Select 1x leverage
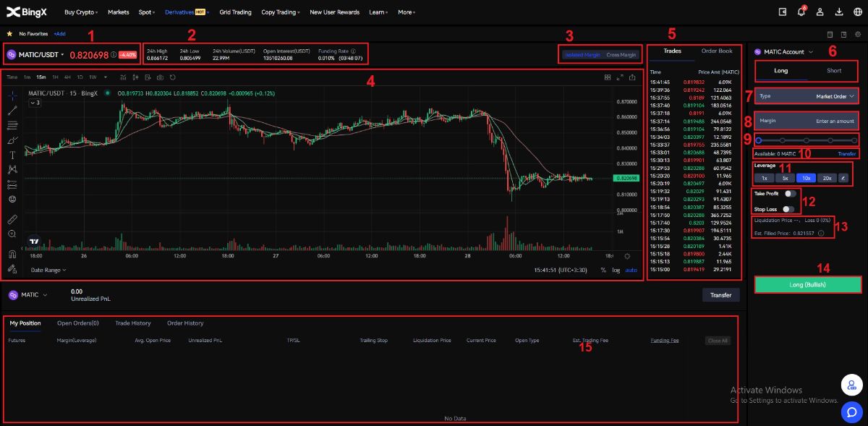Viewport: 868px width, 426px height. [x=764, y=177]
